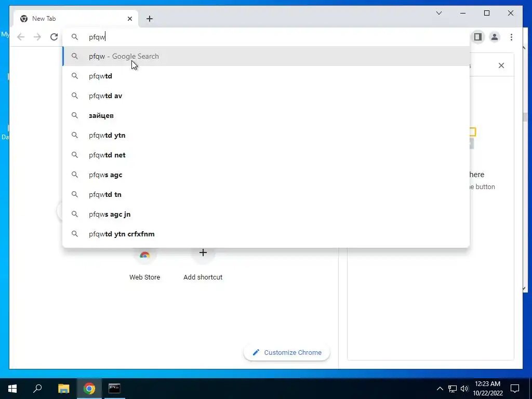Screen dimensions: 532x399
Task: Show hidden system tray icons
Action: pyautogui.click(x=440, y=389)
